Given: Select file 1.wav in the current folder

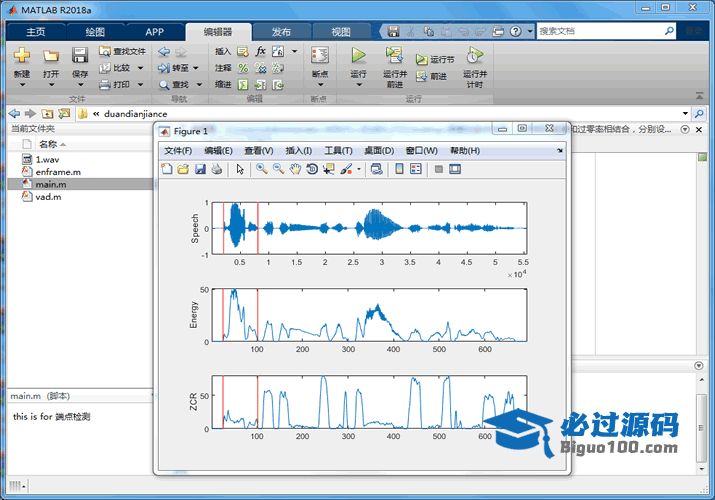Looking at the screenshot, I should click(47, 160).
